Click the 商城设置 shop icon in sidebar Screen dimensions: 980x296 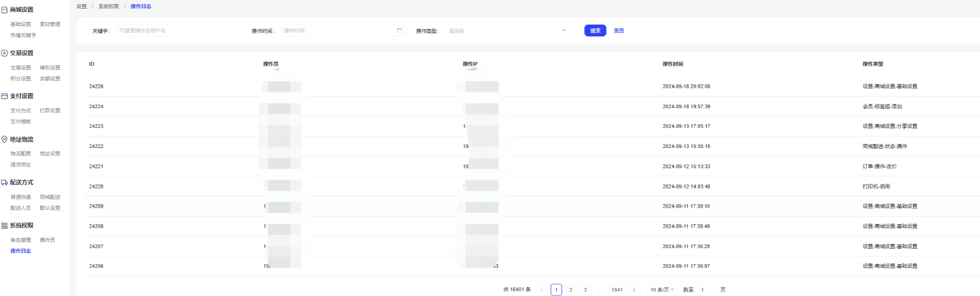pyautogui.click(x=5, y=10)
